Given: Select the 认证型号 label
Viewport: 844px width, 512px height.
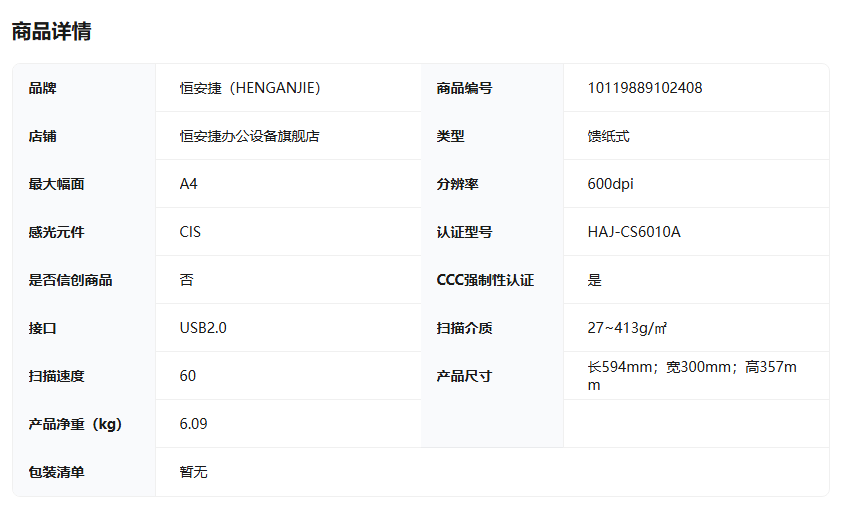Looking at the screenshot, I should tap(464, 232).
